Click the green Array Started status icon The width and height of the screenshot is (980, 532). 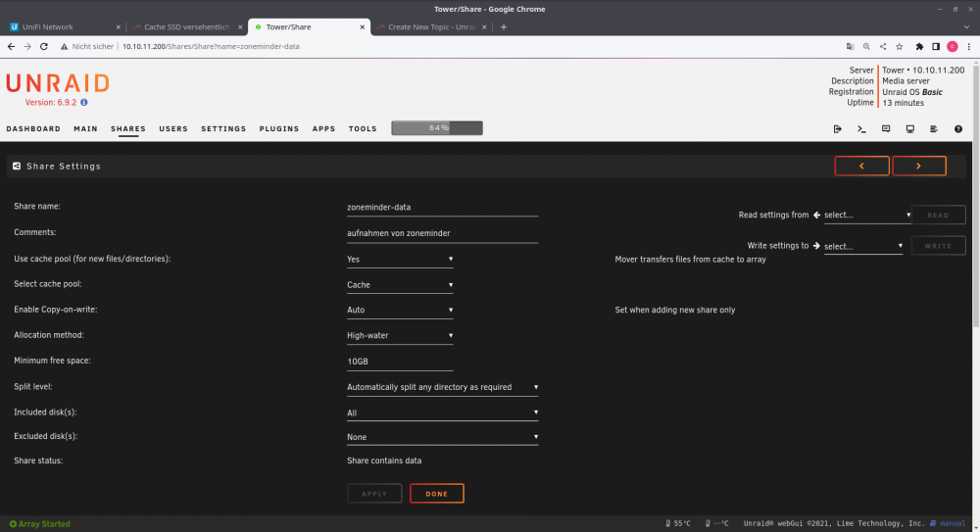pyautogui.click(x=13, y=524)
